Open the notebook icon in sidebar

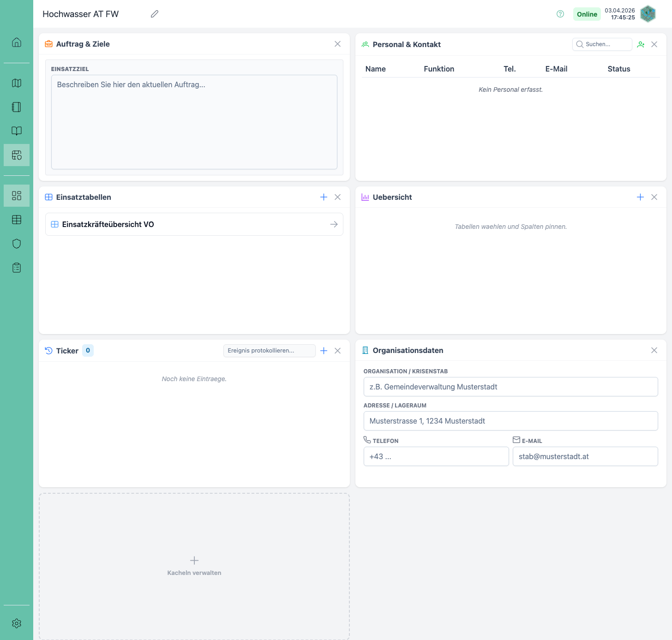pyautogui.click(x=17, y=107)
